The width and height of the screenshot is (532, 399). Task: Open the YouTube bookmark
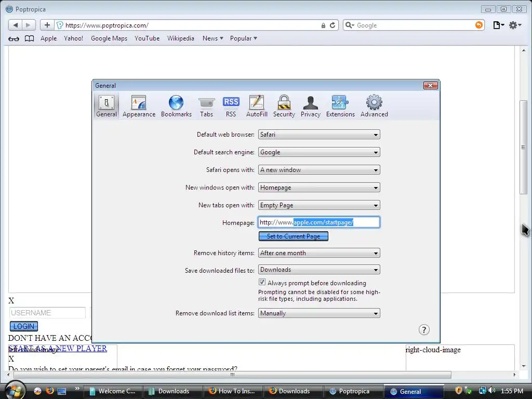(147, 38)
